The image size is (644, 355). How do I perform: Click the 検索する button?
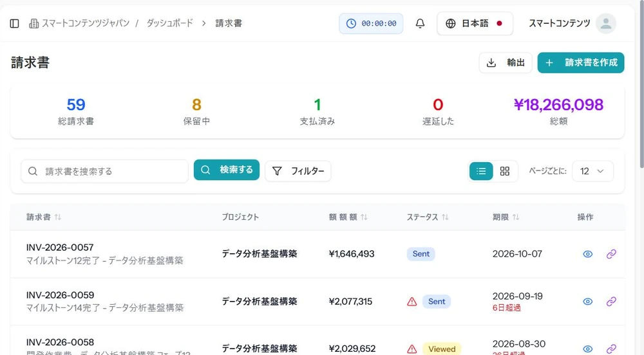coord(226,170)
